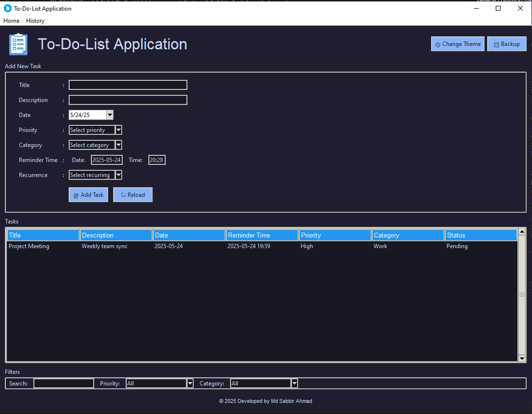
Task: Open the History menu
Action: 35,21
